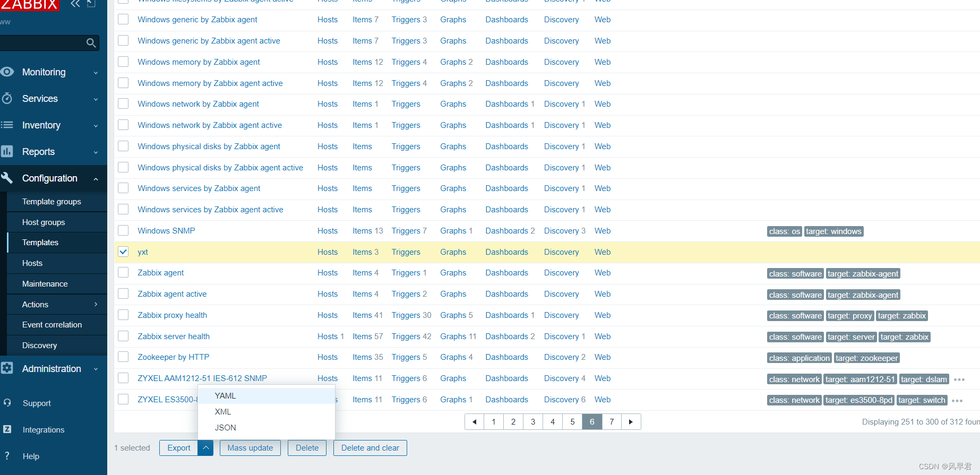The image size is (980, 475).
Task: Click the Support headset icon
Action: [7, 403]
